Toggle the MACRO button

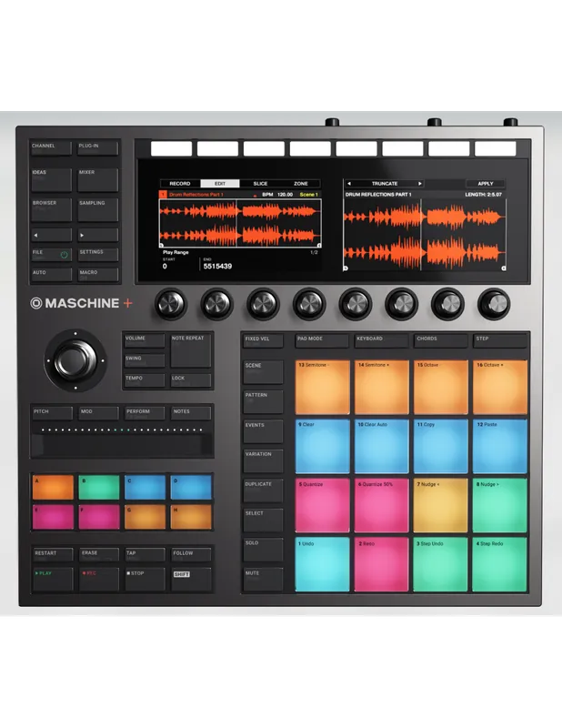click(97, 275)
